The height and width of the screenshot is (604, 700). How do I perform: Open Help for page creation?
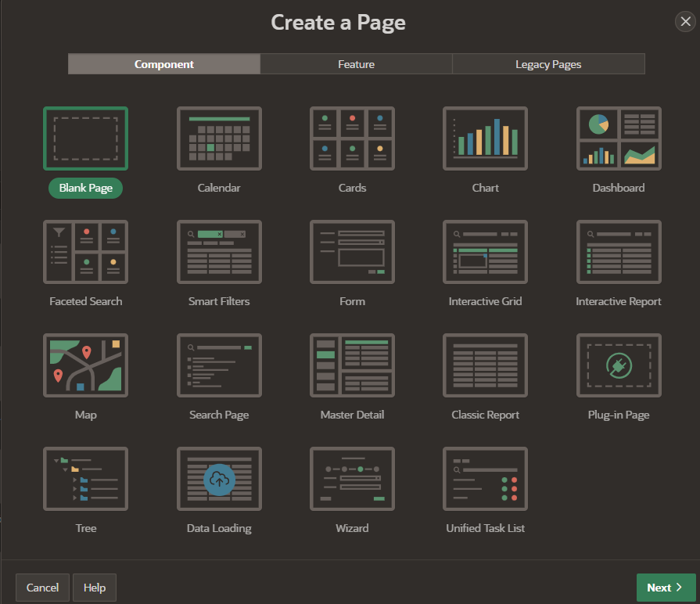(95, 588)
